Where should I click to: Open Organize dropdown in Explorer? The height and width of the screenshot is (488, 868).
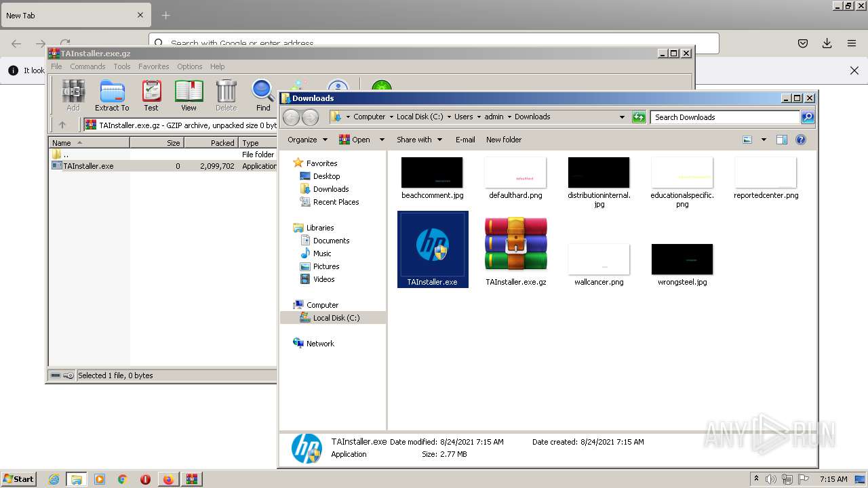(x=307, y=140)
